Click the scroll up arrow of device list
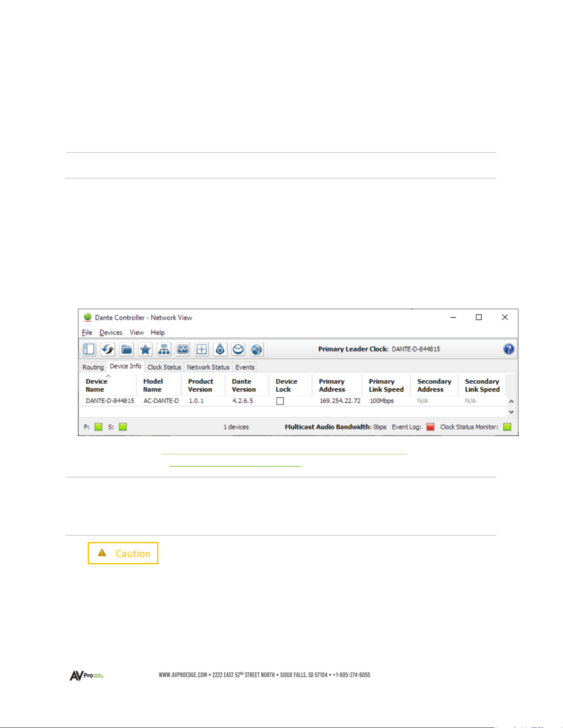The image size is (563, 728). [x=512, y=401]
